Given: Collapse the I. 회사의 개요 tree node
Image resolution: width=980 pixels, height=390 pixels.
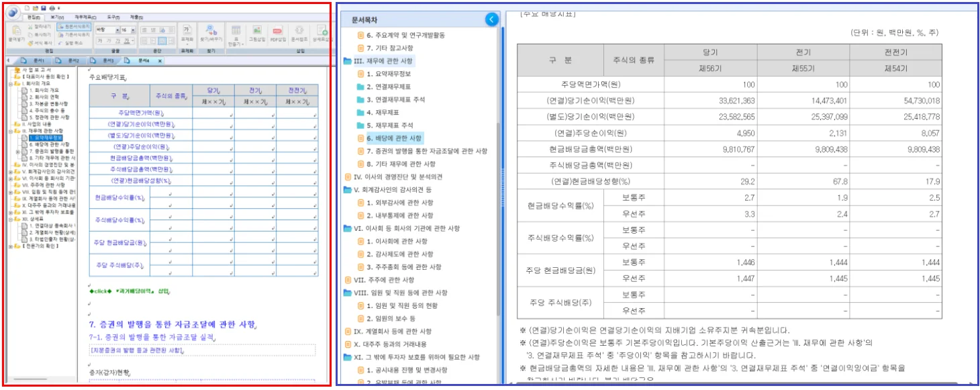Looking at the screenshot, I should (11, 84).
